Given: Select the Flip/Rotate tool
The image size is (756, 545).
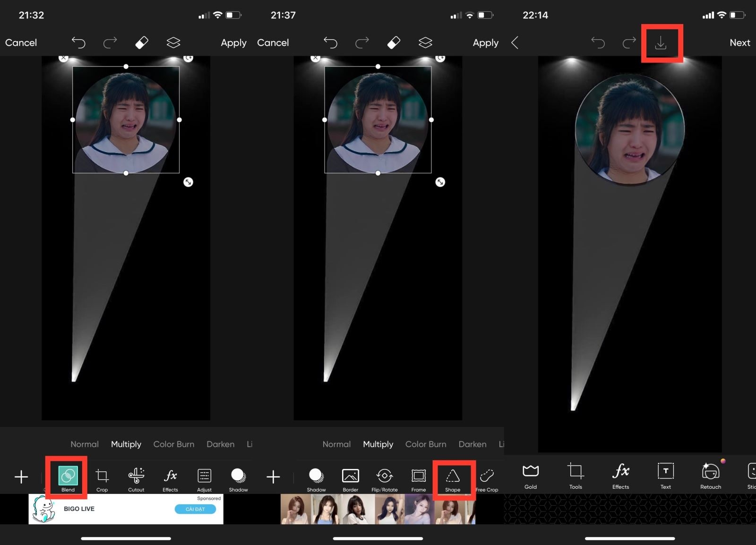Looking at the screenshot, I should [385, 478].
